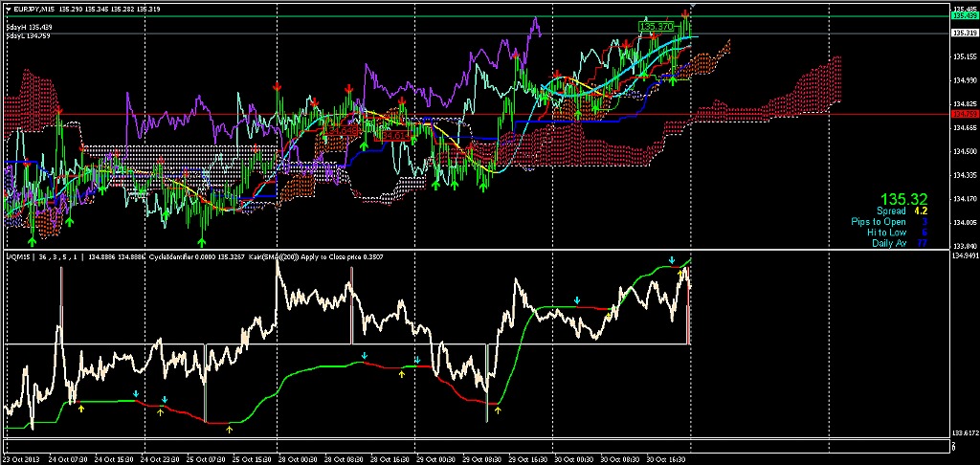Click the red 134.759 tag on price scale

pos(964,114)
